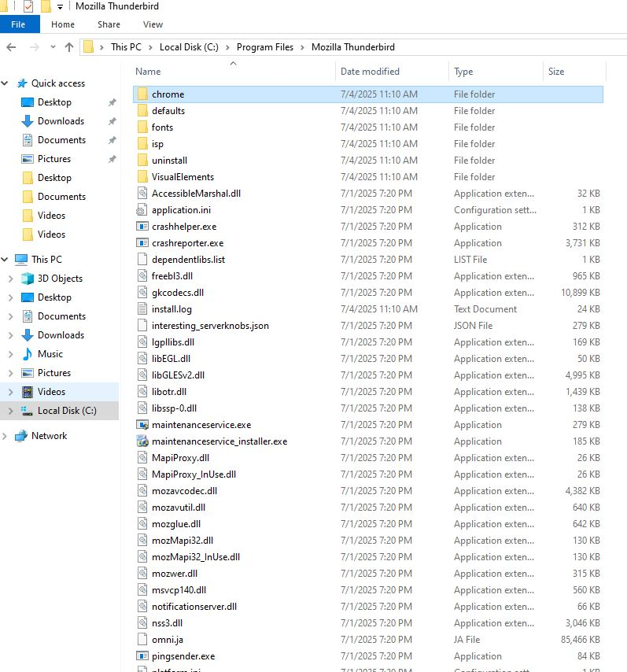Click the Properties quick access toolbar icon

(28, 6)
